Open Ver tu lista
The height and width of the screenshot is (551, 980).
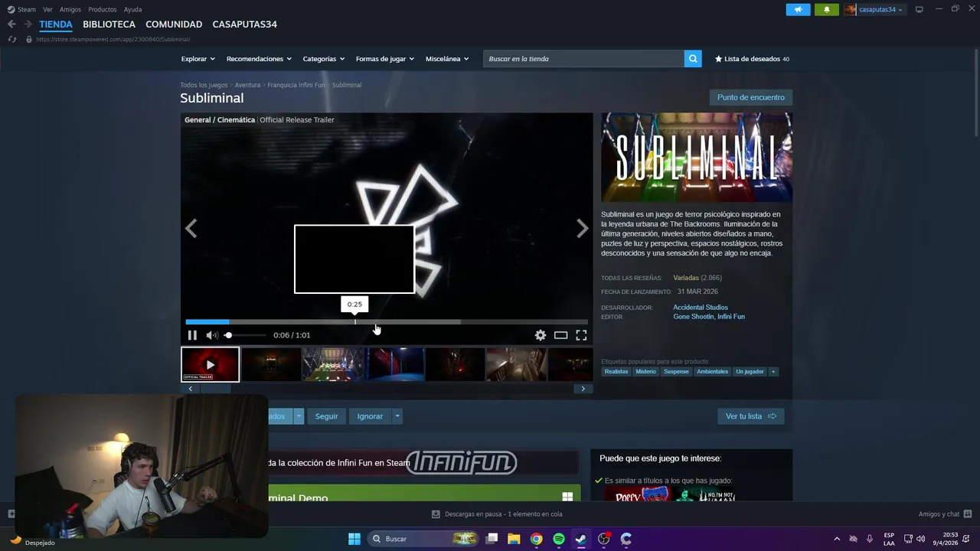[x=750, y=416]
